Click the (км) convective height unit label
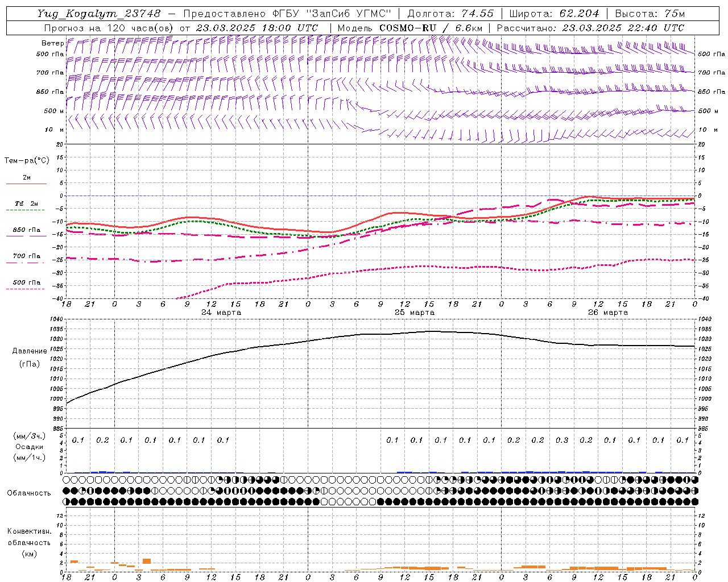This screenshot has height=582, width=728. coord(29,554)
